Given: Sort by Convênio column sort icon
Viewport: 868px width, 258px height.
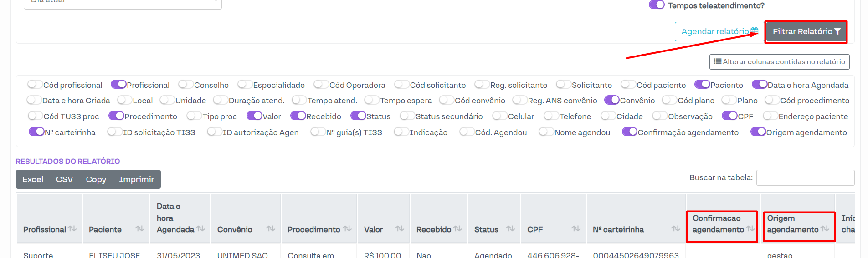Looking at the screenshot, I should point(271,229).
